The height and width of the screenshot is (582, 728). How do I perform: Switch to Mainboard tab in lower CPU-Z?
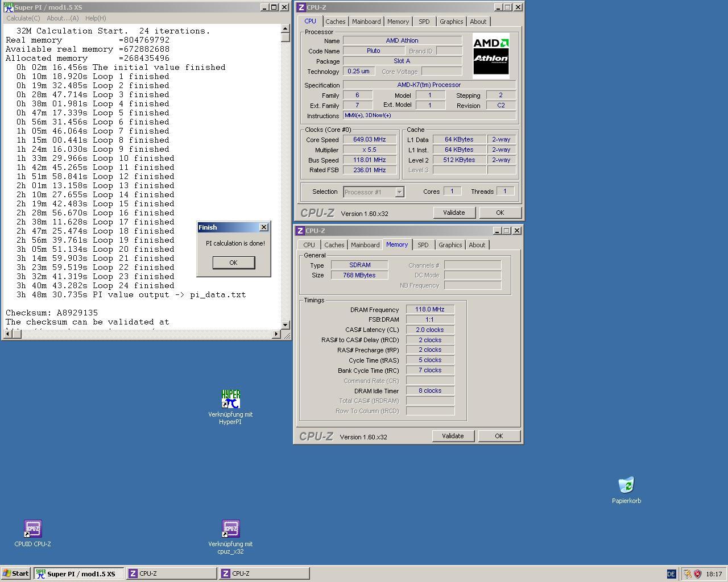(365, 245)
